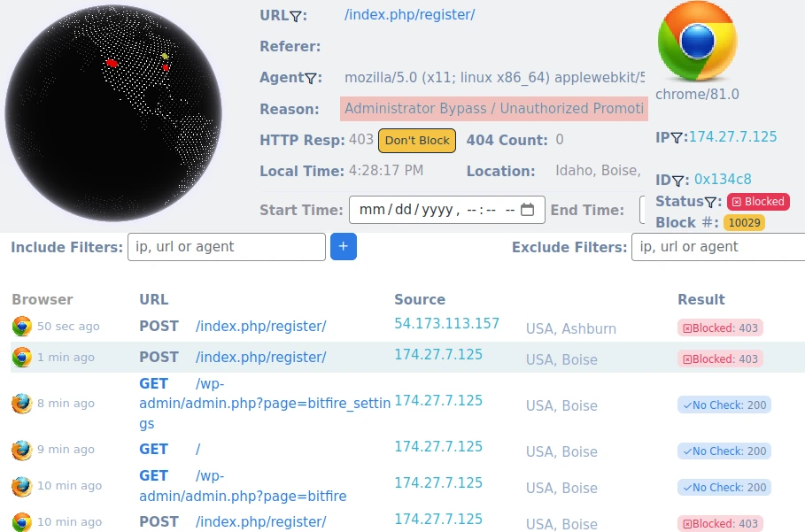Click the Exclude Filters text field
This screenshot has height=532, width=805.
point(717,247)
